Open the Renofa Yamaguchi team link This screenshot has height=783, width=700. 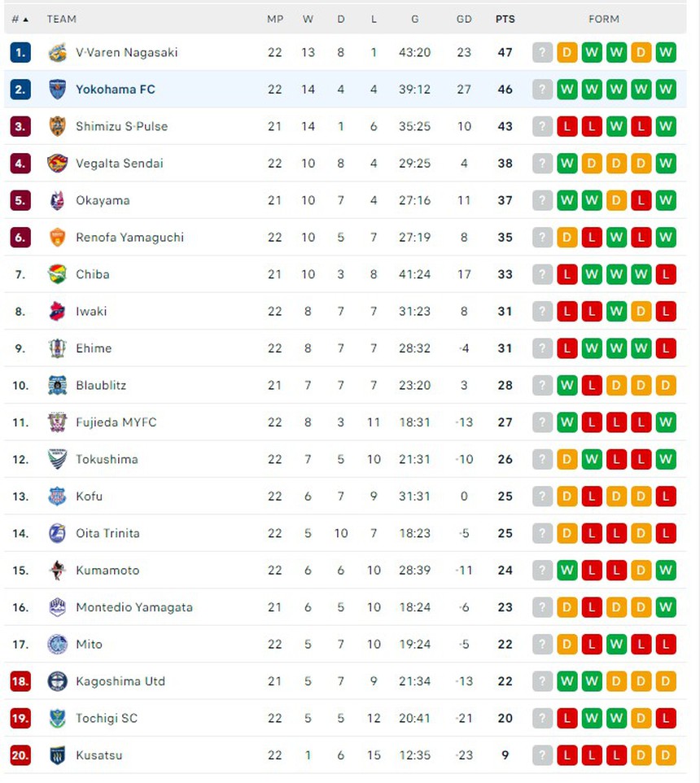129,238
